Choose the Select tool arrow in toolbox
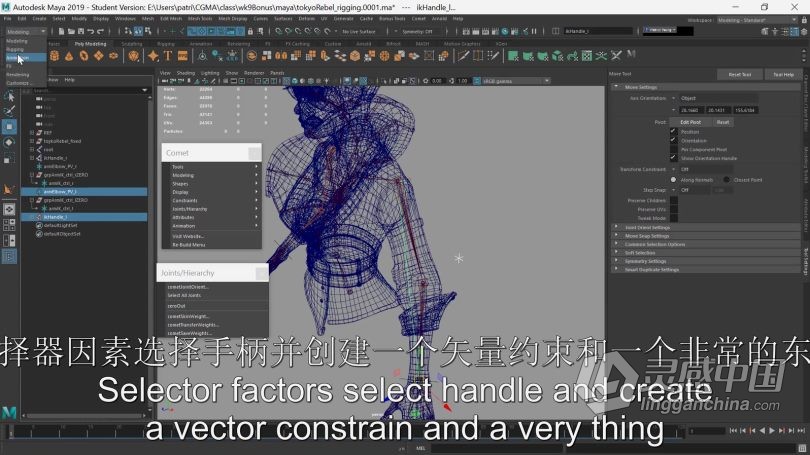810x455 pixels. click(9, 97)
